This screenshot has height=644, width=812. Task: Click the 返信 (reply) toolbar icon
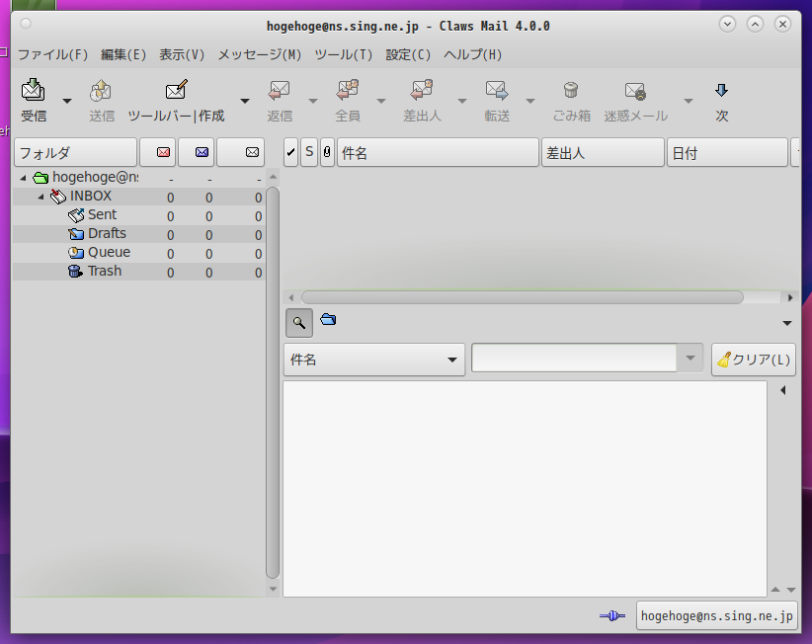280,91
